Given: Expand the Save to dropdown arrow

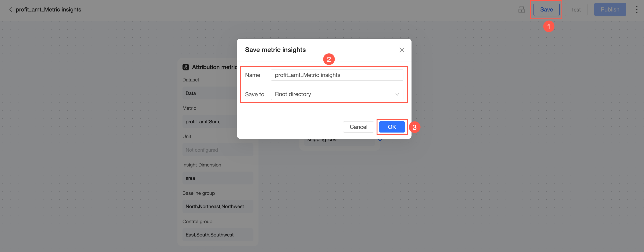Looking at the screenshot, I should pyautogui.click(x=397, y=94).
